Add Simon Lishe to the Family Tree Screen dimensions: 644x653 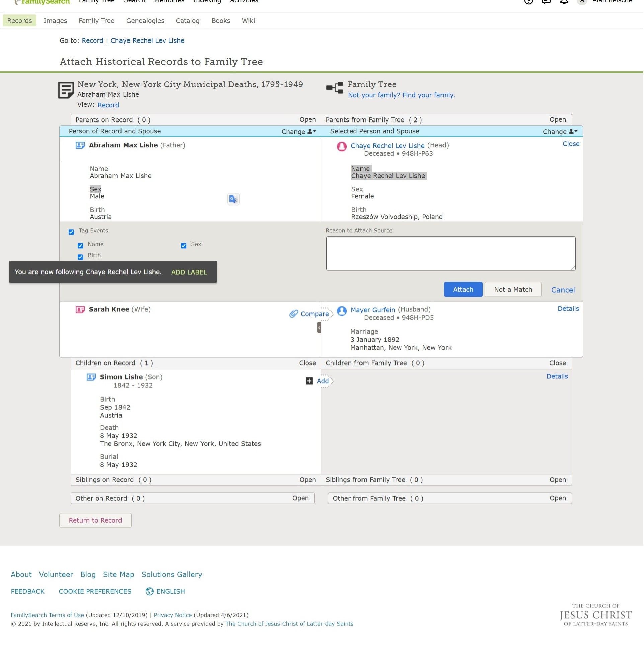pos(317,381)
